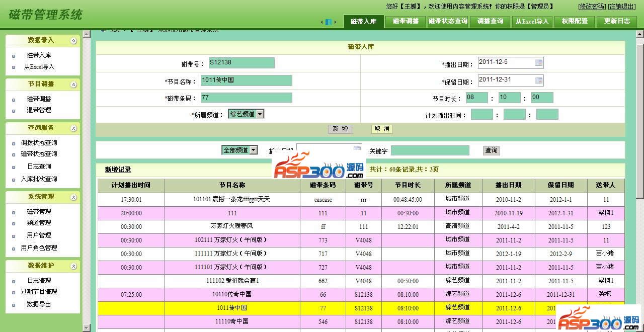This screenshot has height=332, width=644.
Task: Open 磁带入库 in the sidebar
Action: (x=39, y=55)
